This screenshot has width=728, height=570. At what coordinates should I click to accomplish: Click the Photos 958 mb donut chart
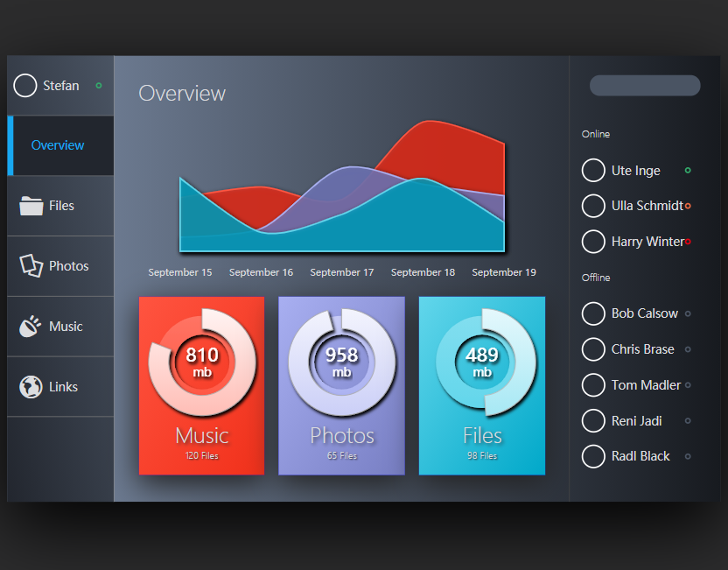pyautogui.click(x=341, y=361)
